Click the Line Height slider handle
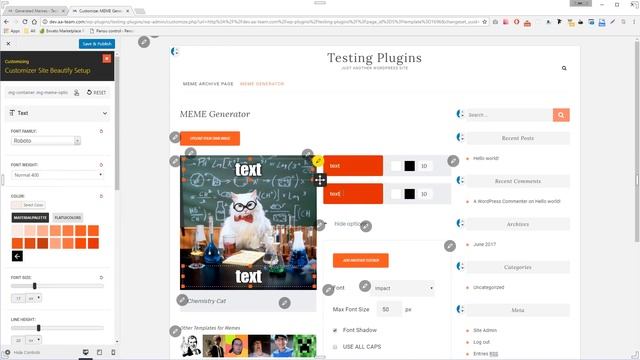 click(38, 328)
